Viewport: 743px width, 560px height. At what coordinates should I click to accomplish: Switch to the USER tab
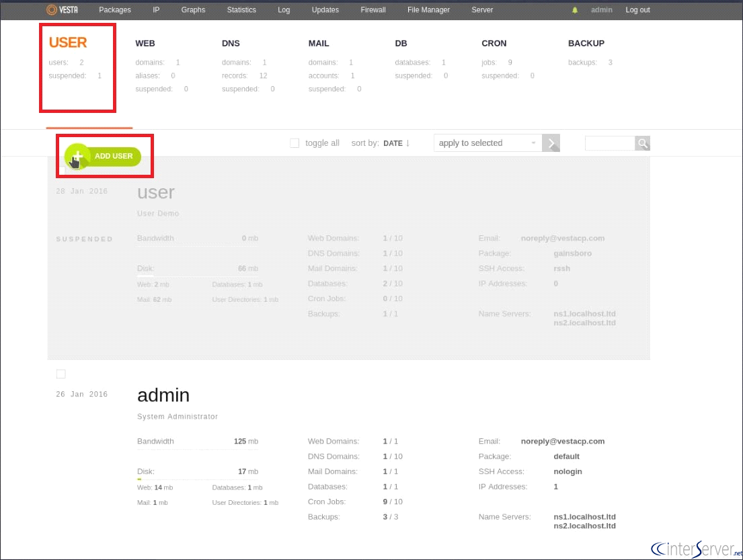68,42
